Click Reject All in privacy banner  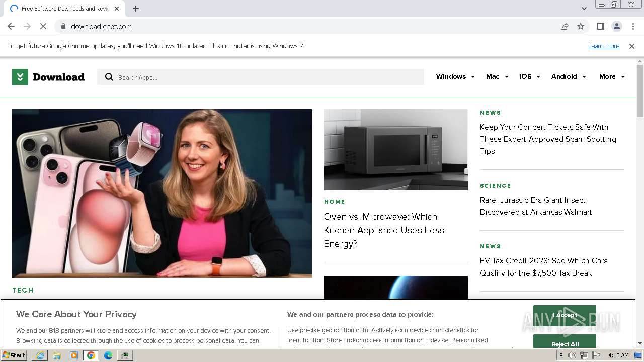pyautogui.click(x=565, y=342)
